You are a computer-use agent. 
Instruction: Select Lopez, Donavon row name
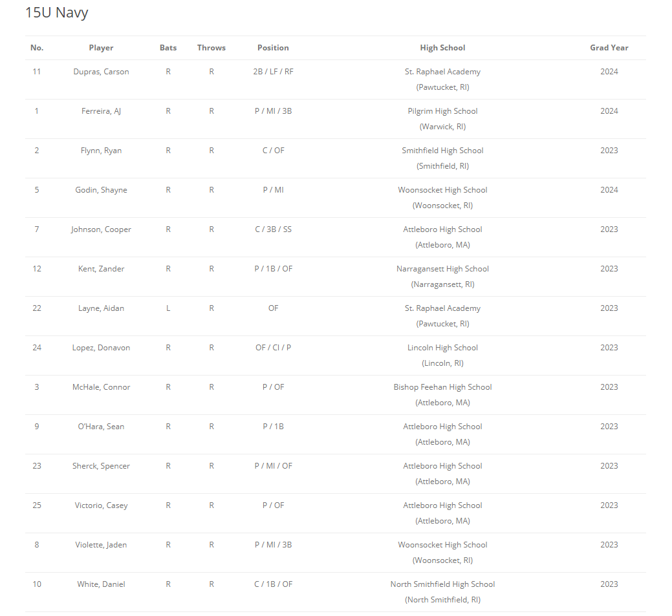point(101,348)
